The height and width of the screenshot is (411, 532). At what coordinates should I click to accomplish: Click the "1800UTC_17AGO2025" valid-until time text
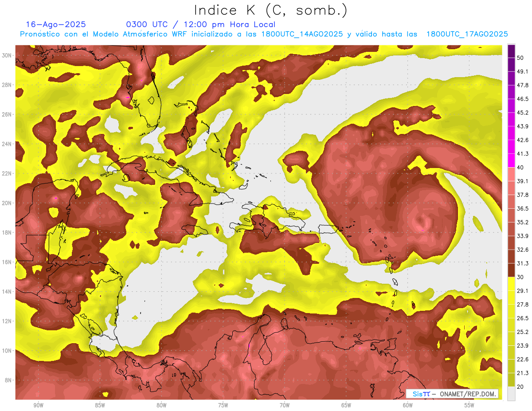(x=467, y=34)
